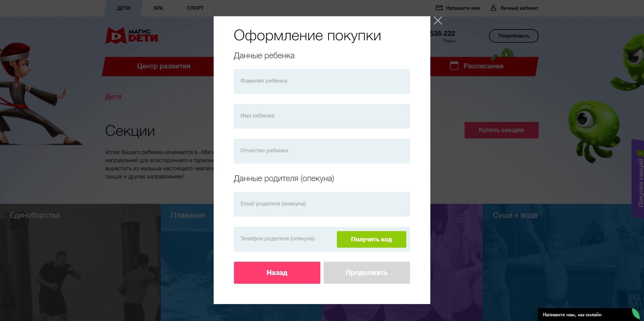
Task: Click the envelope icon near Напишите нам
Action: (x=439, y=8)
